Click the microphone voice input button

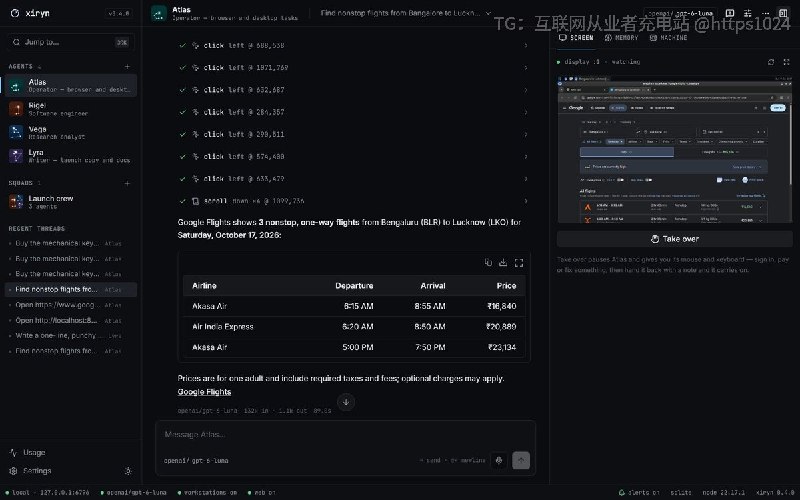[499, 460]
